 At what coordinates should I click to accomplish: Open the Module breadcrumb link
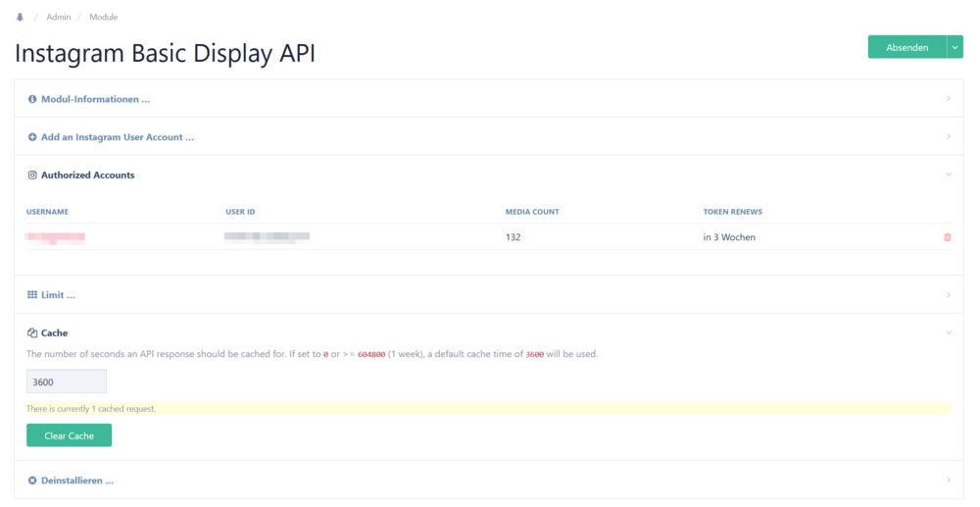tap(103, 17)
